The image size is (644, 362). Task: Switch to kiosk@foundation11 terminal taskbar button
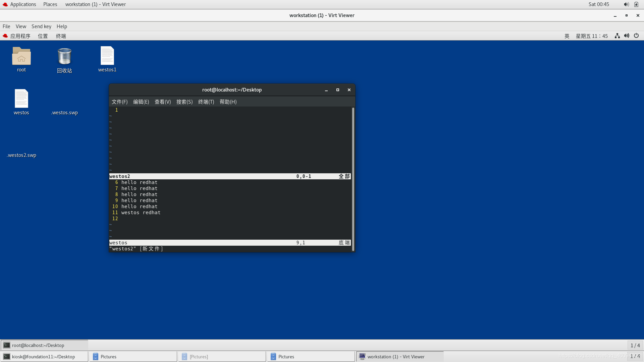pyautogui.click(x=44, y=357)
